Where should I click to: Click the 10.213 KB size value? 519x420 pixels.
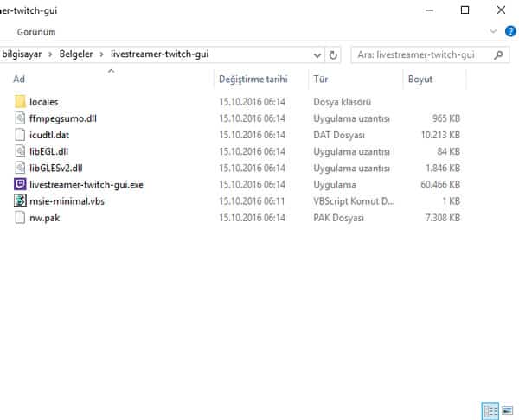tap(440, 135)
